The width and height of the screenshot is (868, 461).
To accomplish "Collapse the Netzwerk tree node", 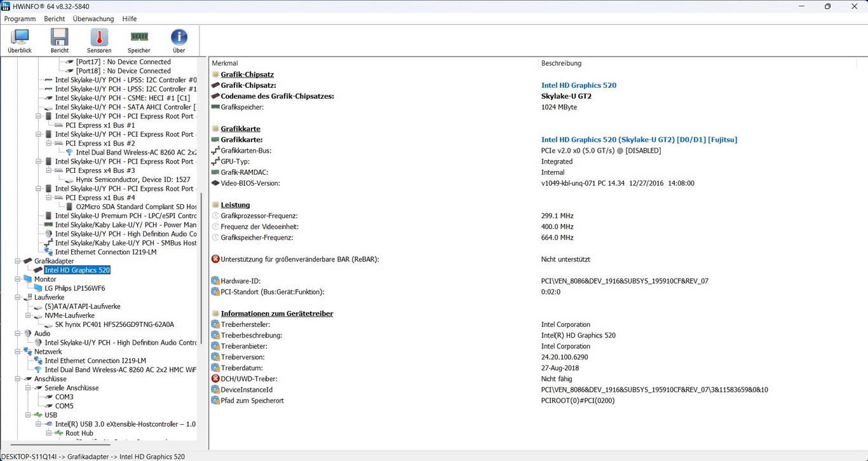I will click(18, 352).
